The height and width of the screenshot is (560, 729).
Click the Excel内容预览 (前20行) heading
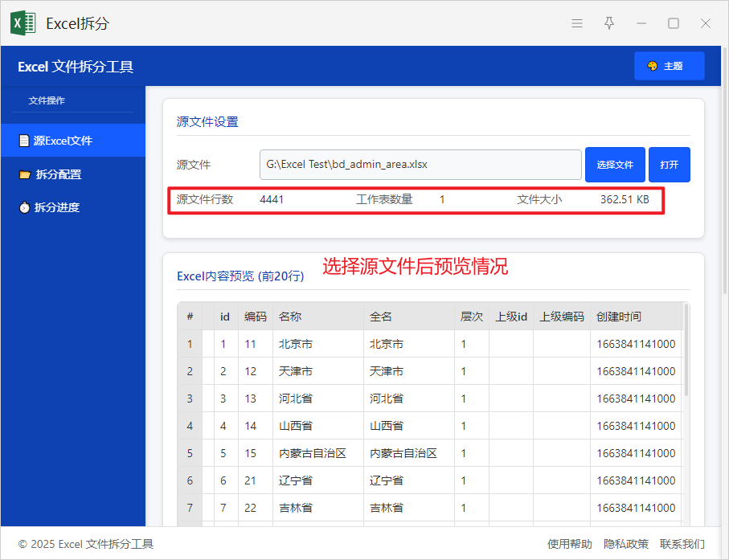tap(240, 276)
